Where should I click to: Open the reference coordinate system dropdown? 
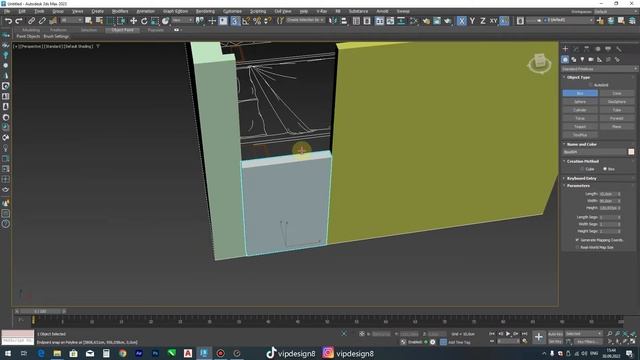tap(182, 20)
